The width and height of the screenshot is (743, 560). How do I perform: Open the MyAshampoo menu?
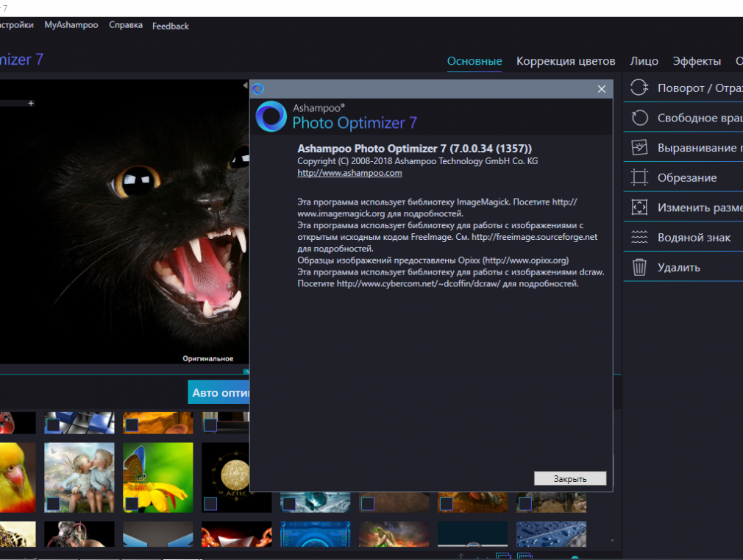(71, 25)
